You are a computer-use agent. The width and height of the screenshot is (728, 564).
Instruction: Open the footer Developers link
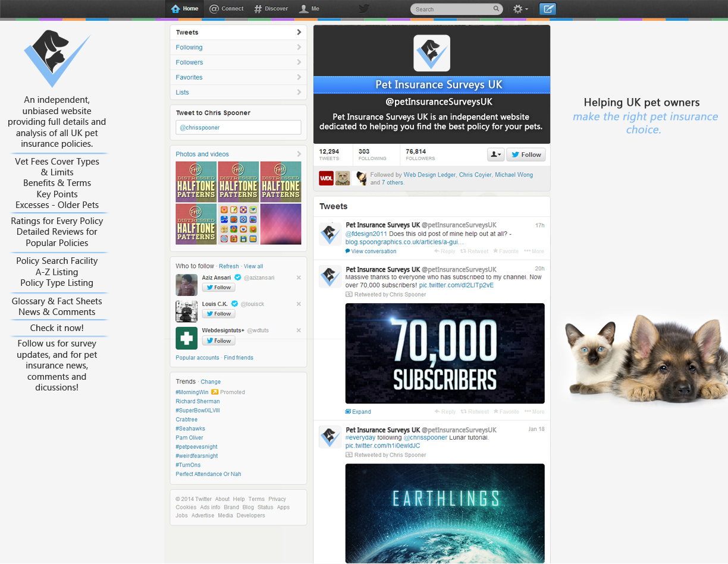251,515
